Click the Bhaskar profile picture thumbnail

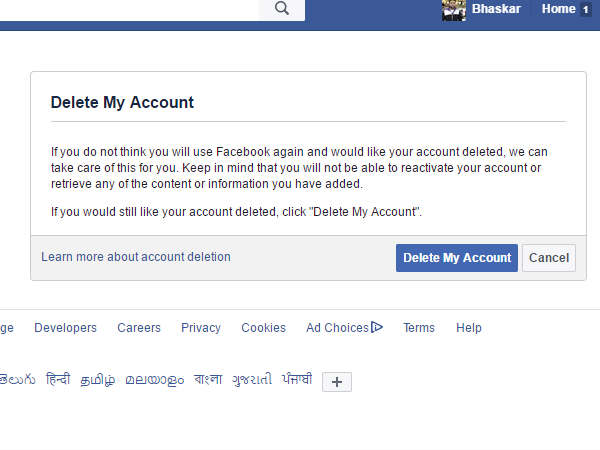pyautogui.click(x=454, y=10)
